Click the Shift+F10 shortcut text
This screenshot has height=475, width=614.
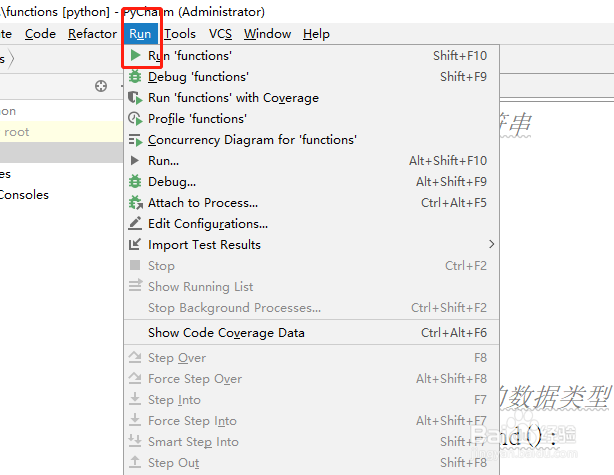coord(460,56)
